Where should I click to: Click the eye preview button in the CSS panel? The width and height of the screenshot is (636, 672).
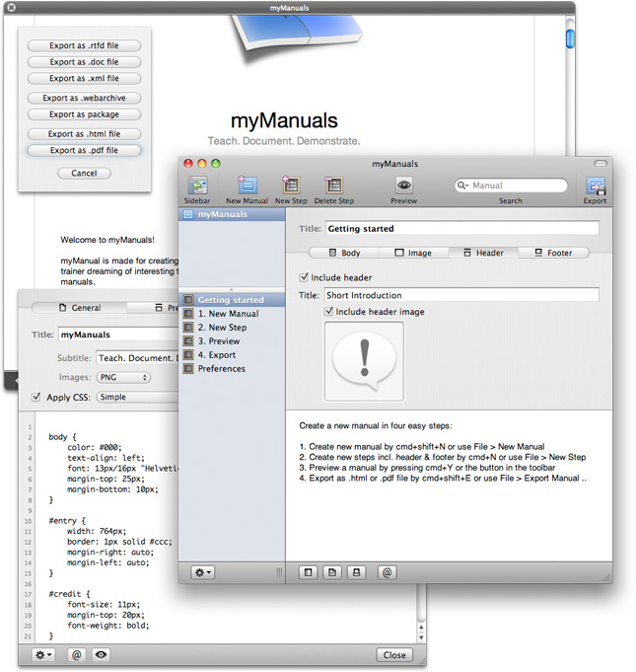pyautogui.click(x=102, y=654)
